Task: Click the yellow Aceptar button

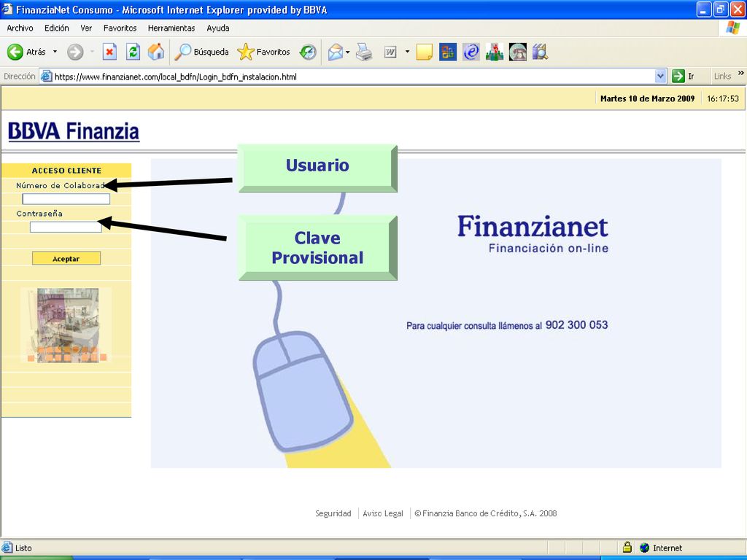Action: 66,259
